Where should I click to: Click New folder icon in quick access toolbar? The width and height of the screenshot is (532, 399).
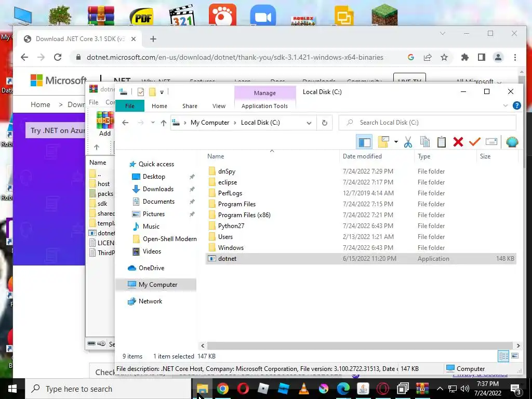tap(152, 91)
